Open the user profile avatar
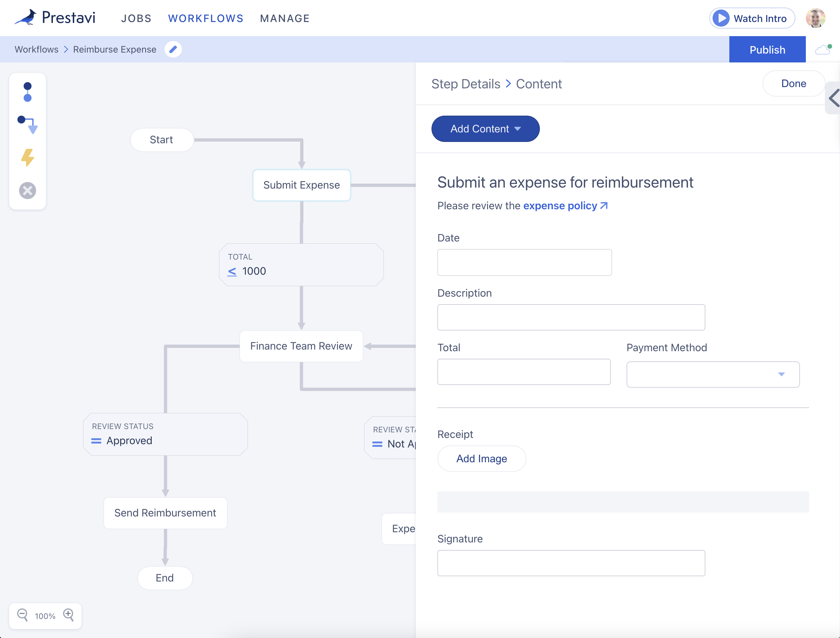840x638 pixels. 815,18
